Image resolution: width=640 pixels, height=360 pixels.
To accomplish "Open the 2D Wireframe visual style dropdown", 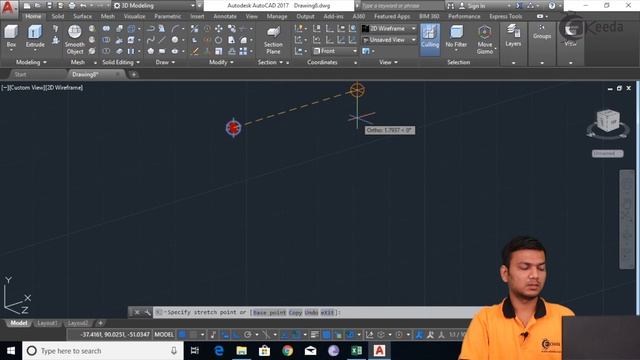I will click(x=389, y=29).
